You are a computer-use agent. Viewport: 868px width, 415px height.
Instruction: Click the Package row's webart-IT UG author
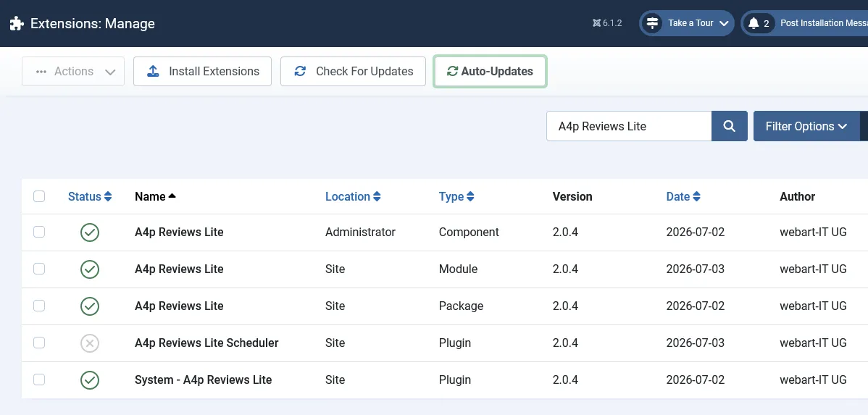pyautogui.click(x=813, y=306)
